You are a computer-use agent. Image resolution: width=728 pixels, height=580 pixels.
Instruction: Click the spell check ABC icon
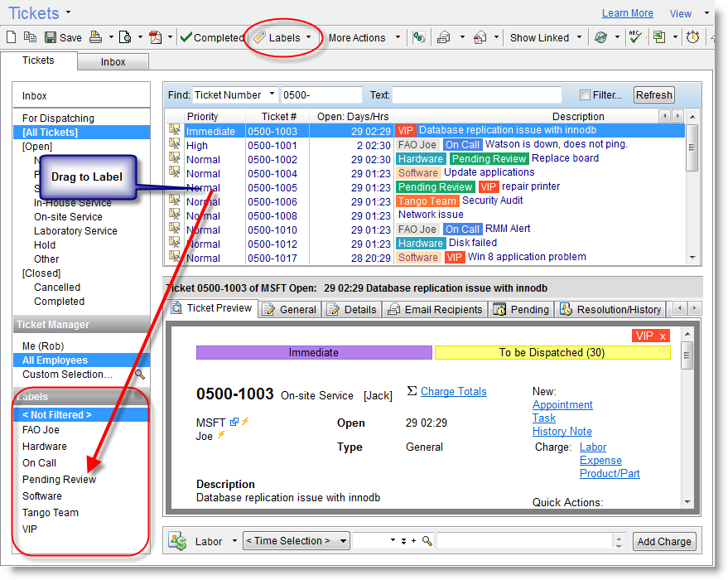[x=635, y=37]
